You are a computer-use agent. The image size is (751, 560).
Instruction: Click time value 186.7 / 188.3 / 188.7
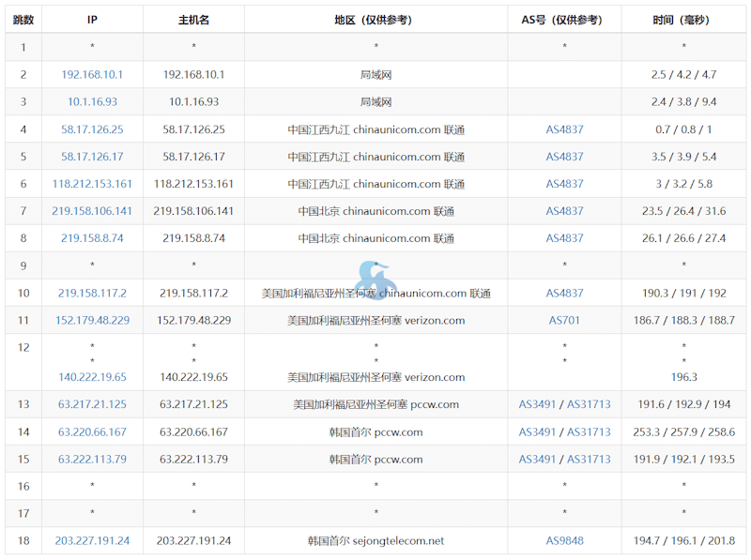(683, 320)
